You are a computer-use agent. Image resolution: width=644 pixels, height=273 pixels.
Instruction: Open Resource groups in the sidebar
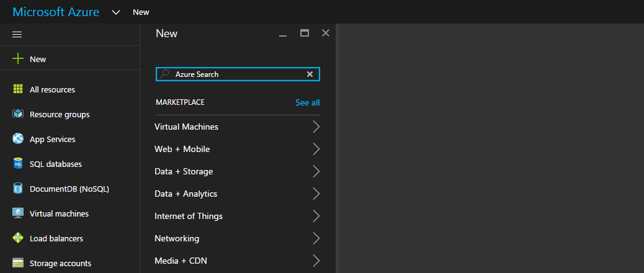coord(60,115)
